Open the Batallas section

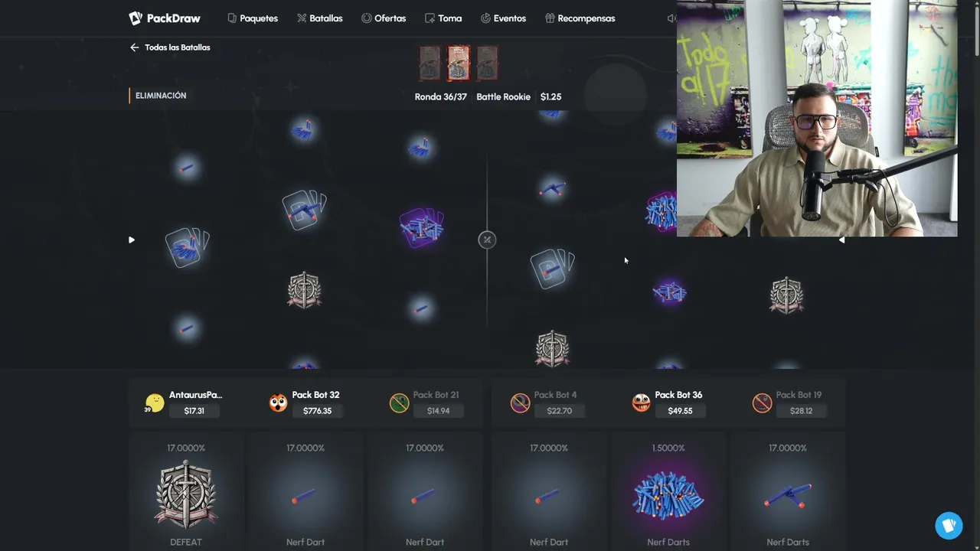pyautogui.click(x=320, y=18)
